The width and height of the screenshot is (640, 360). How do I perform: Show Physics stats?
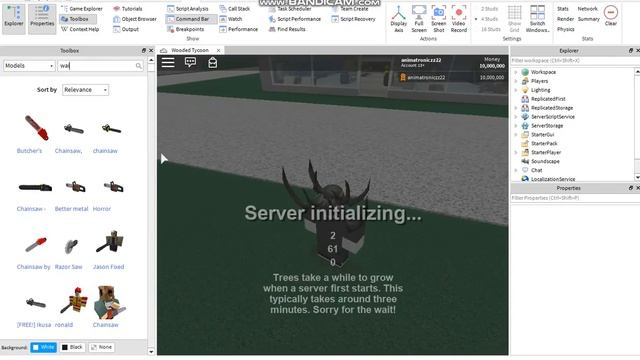566,29
